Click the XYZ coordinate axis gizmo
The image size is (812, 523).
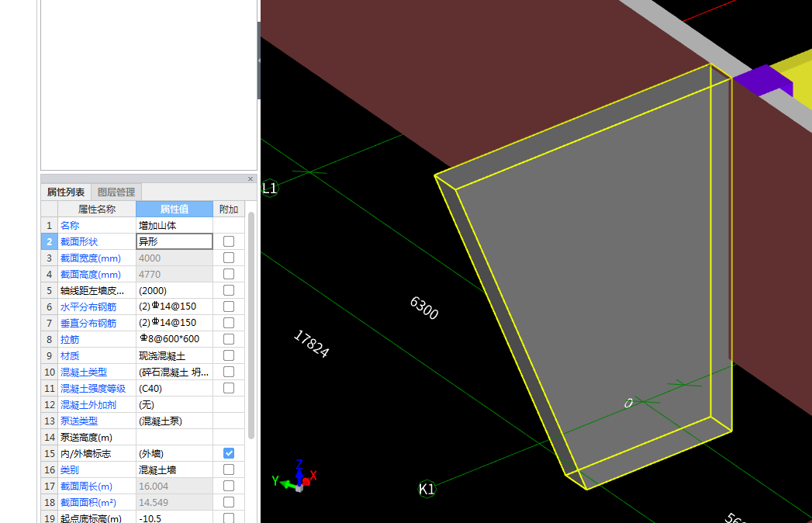(295, 477)
